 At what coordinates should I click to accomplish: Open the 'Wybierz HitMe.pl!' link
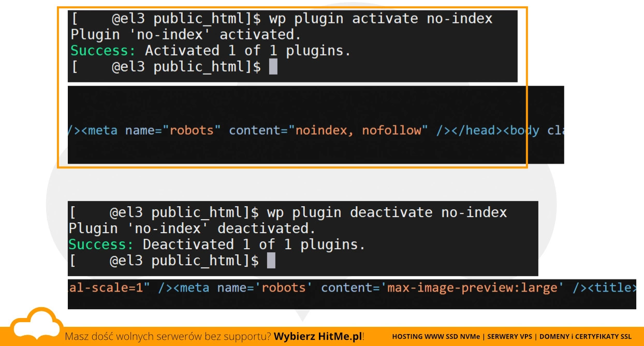point(319,337)
